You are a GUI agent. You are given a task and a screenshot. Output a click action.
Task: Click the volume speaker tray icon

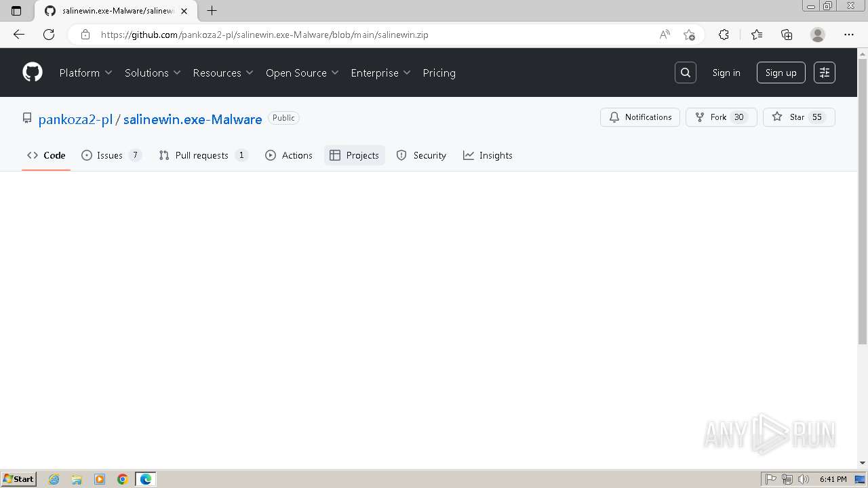tap(804, 479)
